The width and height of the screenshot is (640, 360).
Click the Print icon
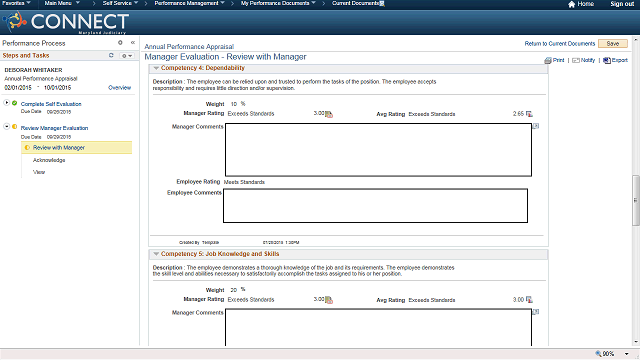(548, 60)
